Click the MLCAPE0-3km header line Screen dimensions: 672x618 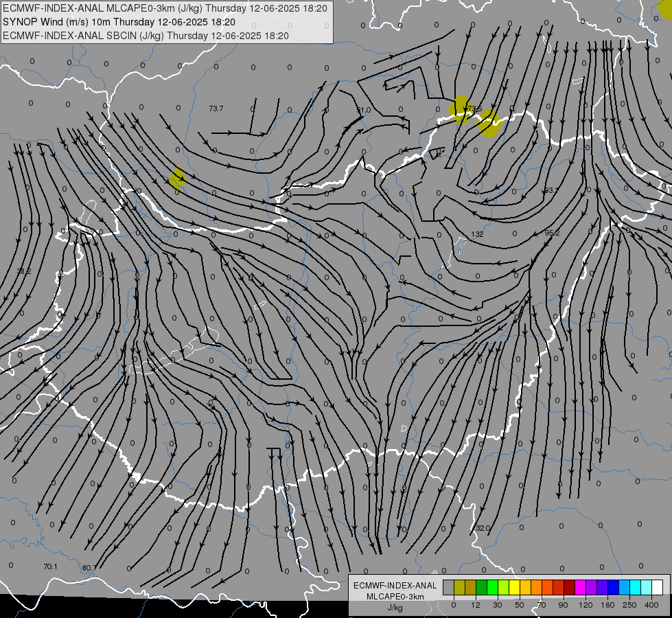165,8
